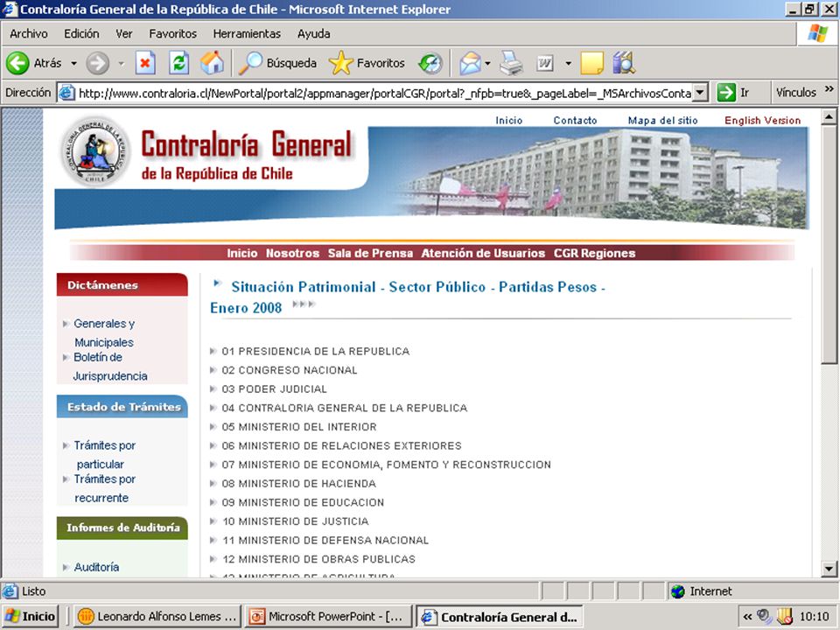
Task: Open 09 MINISTERIO DE EDUCACION entry
Action: click(303, 502)
